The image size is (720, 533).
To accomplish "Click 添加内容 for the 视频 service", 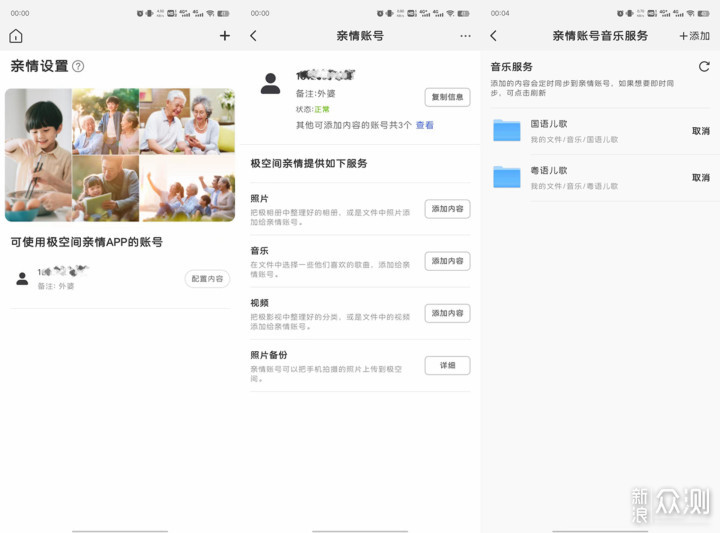I will pyautogui.click(x=447, y=313).
